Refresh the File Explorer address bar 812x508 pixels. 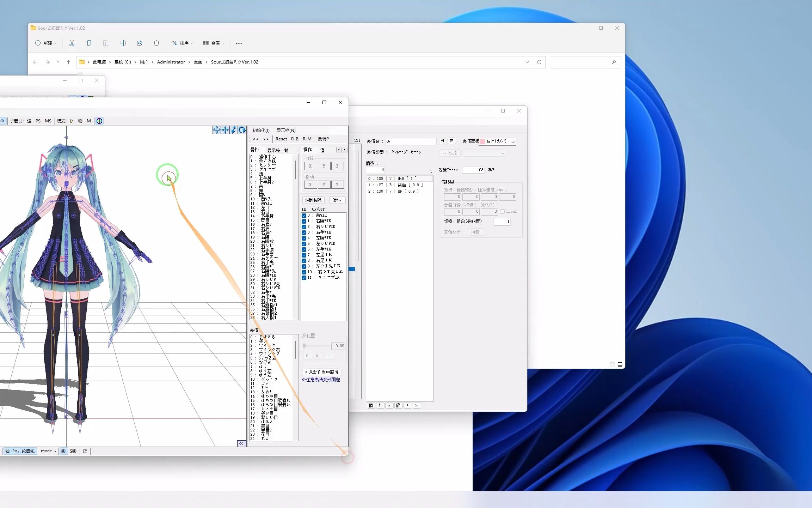539,62
